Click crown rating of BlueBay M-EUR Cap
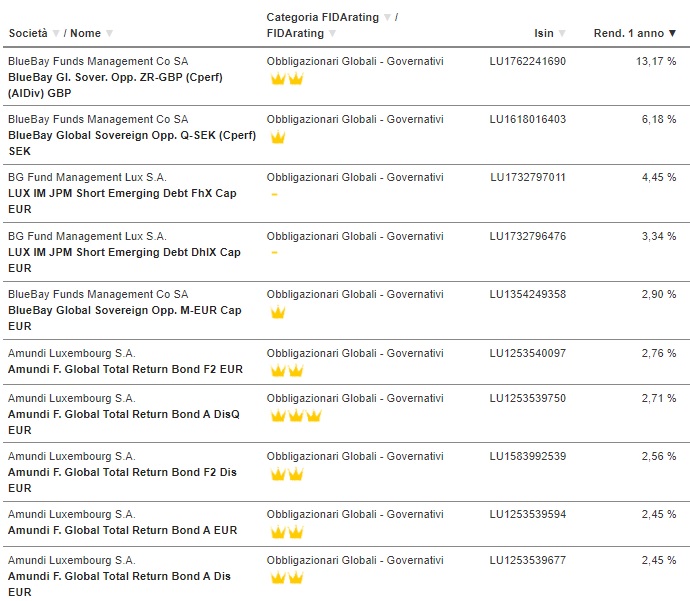Image resolution: width=690 pixels, height=601 pixels. [278, 312]
